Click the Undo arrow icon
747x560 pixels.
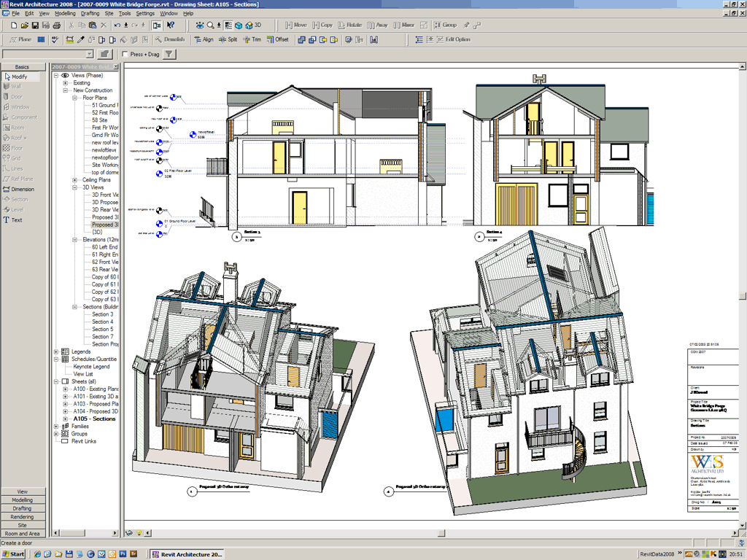point(117,26)
